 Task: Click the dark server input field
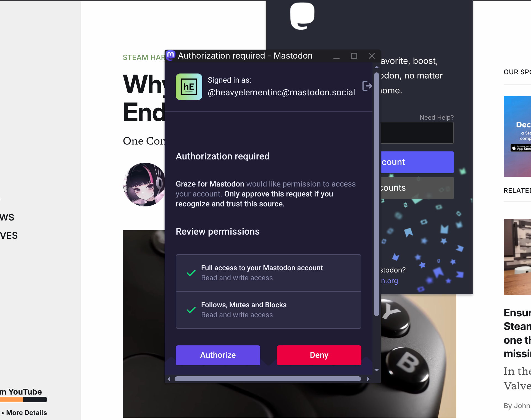tap(417, 133)
